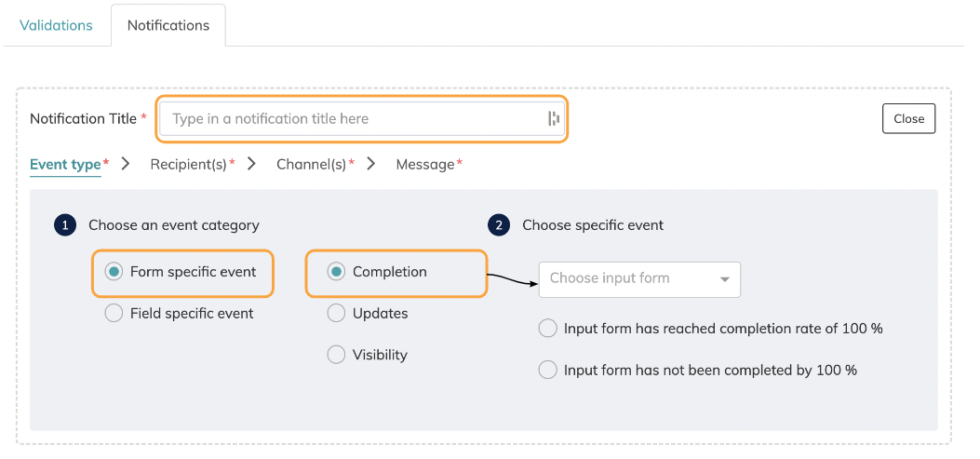Select the Field specific event option
Viewport: 980px width, 459px height.
[x=114, y=314]
